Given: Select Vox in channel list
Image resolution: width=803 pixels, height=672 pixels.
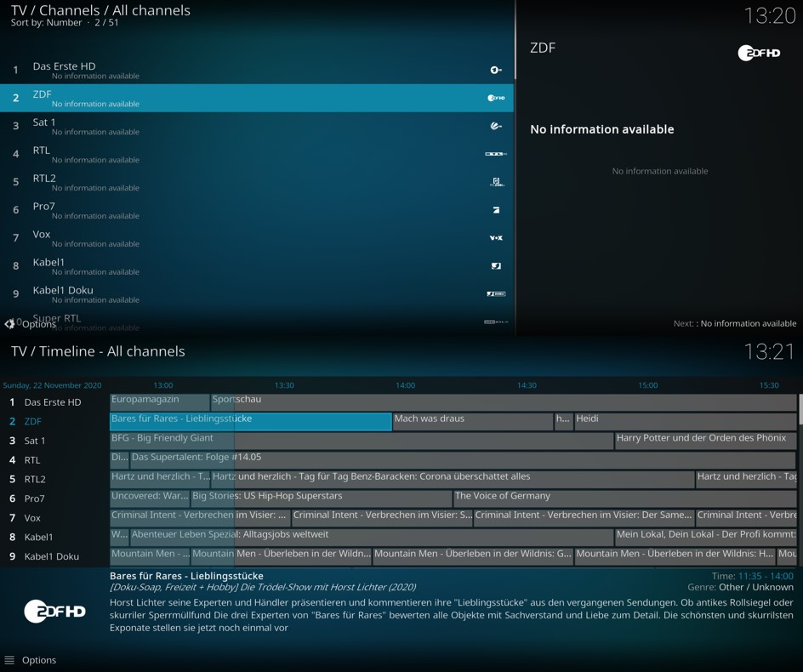Looking at the screenshot, I should click(257, 237).
